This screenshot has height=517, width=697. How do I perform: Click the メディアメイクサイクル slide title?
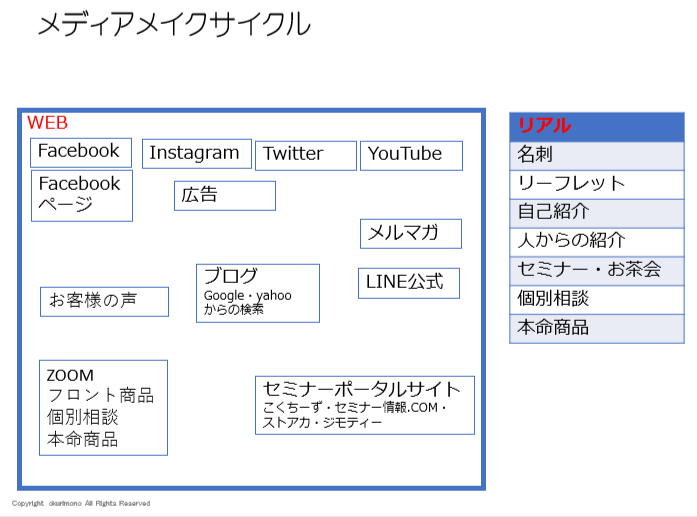tap(173, 25)
